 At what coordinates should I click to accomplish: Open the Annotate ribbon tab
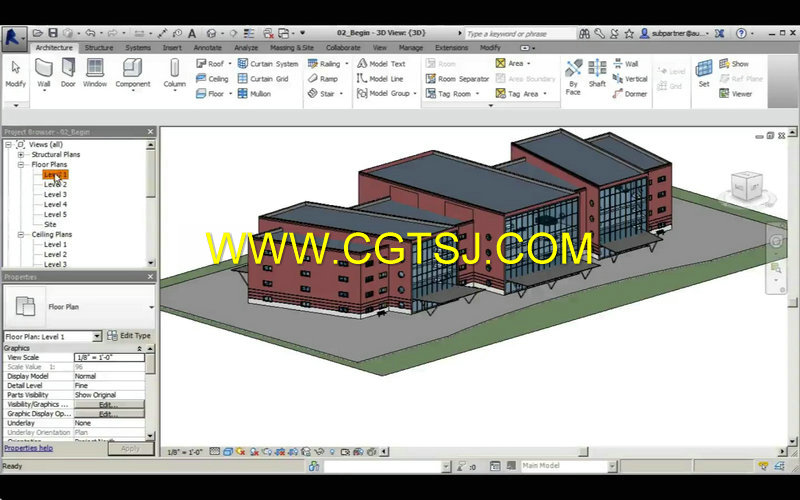pos(207,47)
